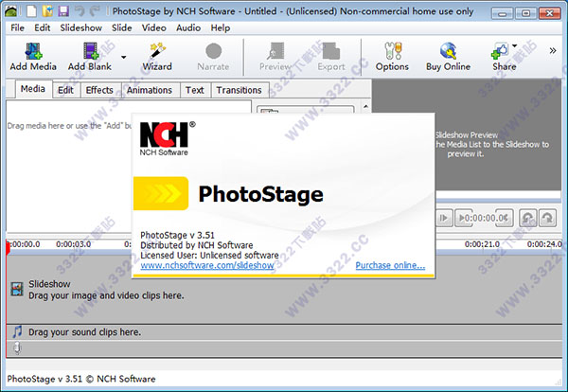
Task: Switch to the Effects tab
Action: click(x=99, y=90)
